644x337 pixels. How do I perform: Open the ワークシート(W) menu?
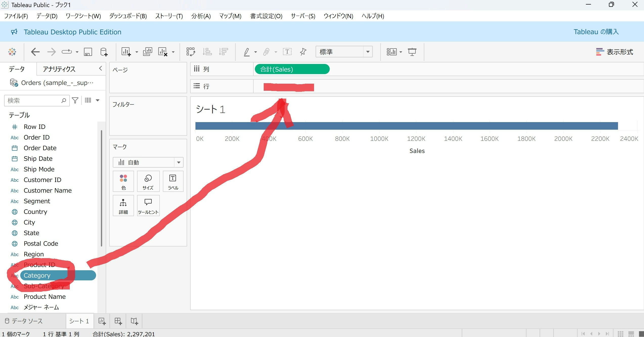[x=83, y=16]
